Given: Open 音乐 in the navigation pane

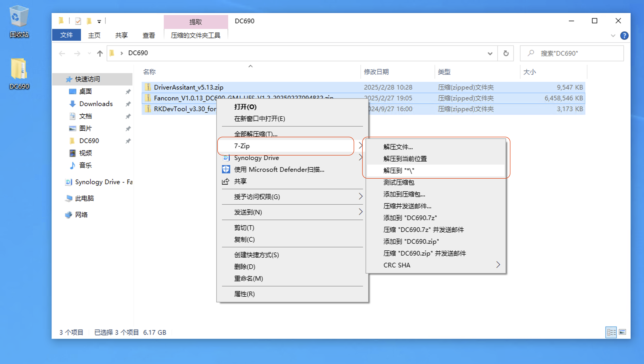Looking at the screenshot, I should pos(85,165).
